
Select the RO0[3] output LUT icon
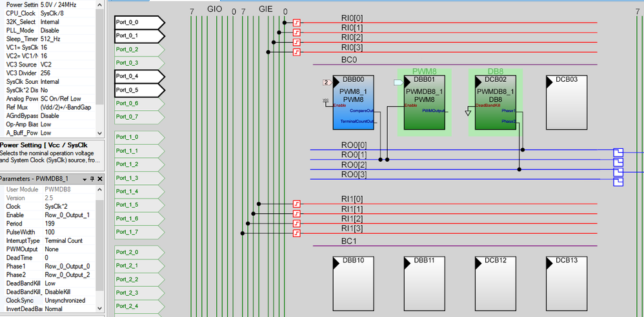tap(618, 182)
